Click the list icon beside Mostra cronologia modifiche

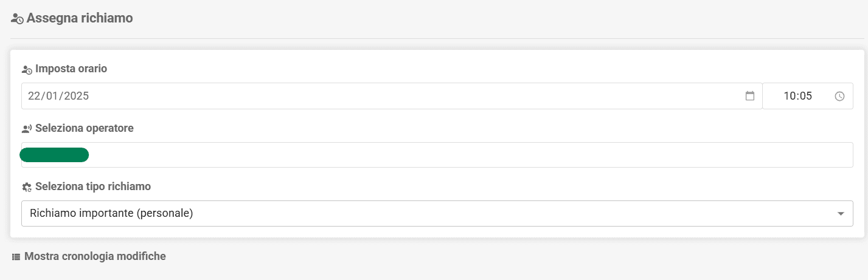point(16,257)
